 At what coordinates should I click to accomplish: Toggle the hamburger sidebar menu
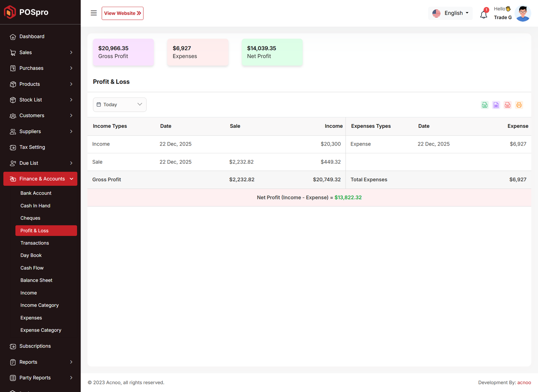[93, 13]
